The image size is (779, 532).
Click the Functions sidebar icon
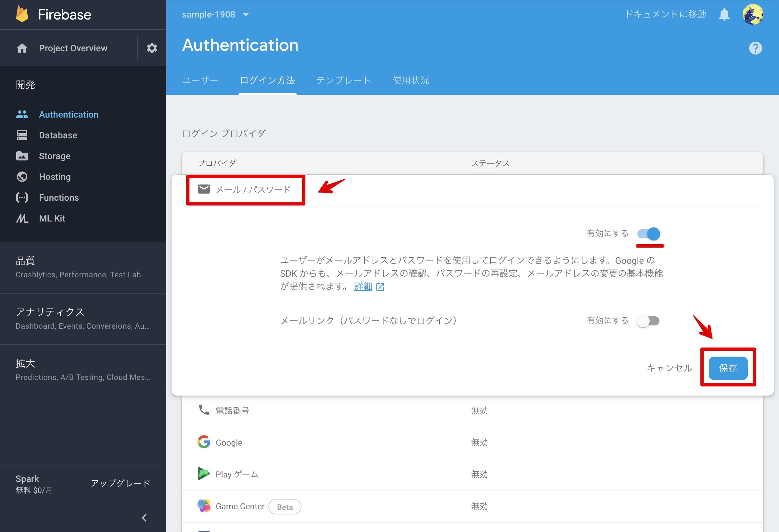tap(21, 197)
